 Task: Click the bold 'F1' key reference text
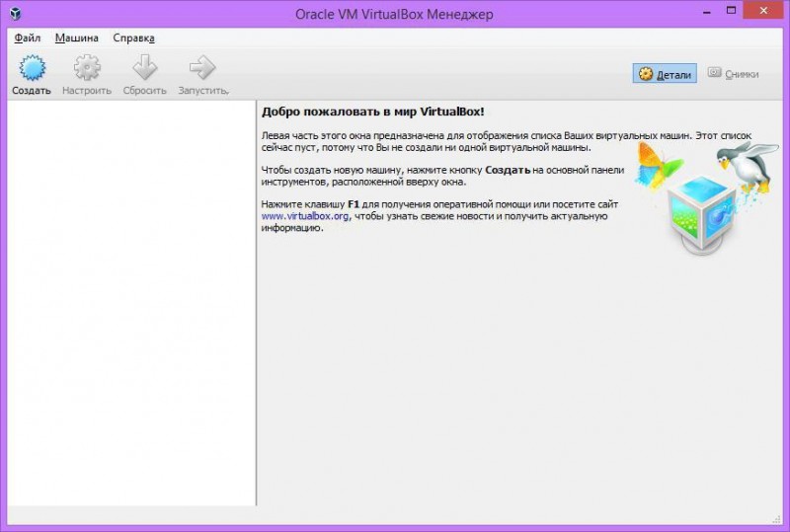354,204
